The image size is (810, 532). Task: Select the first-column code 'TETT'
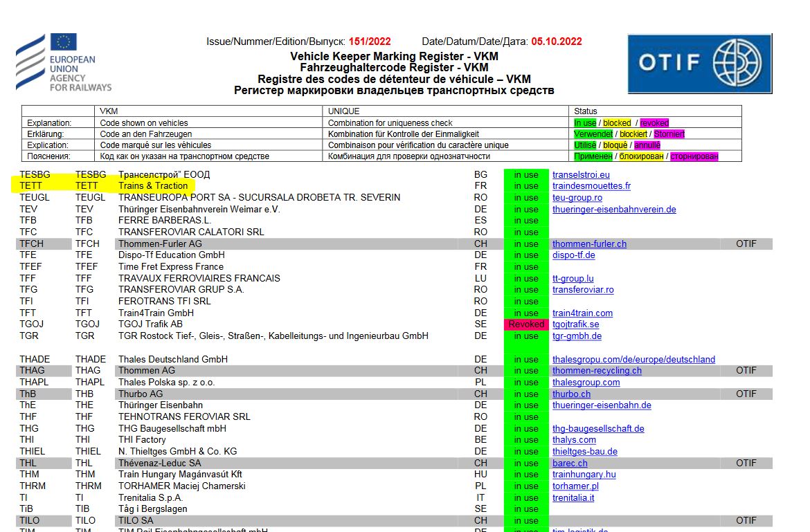coord(30,186)
